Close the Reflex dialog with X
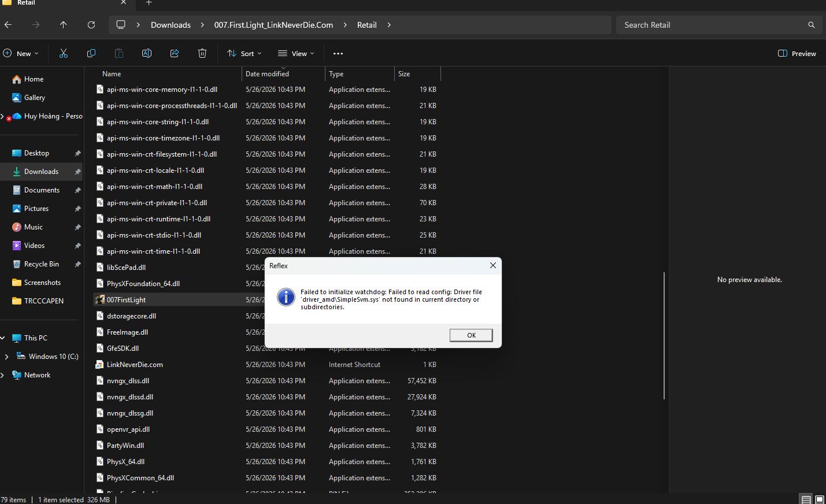Image resolution: width=826 pixels, height=504 pixels. [493, 265]
